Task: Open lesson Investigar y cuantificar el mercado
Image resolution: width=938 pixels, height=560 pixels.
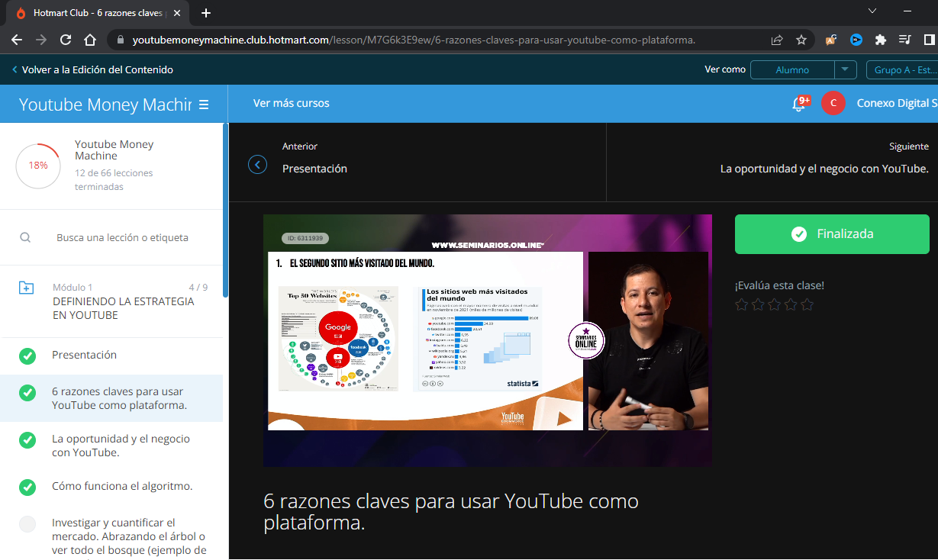Action: click(129, 536)
